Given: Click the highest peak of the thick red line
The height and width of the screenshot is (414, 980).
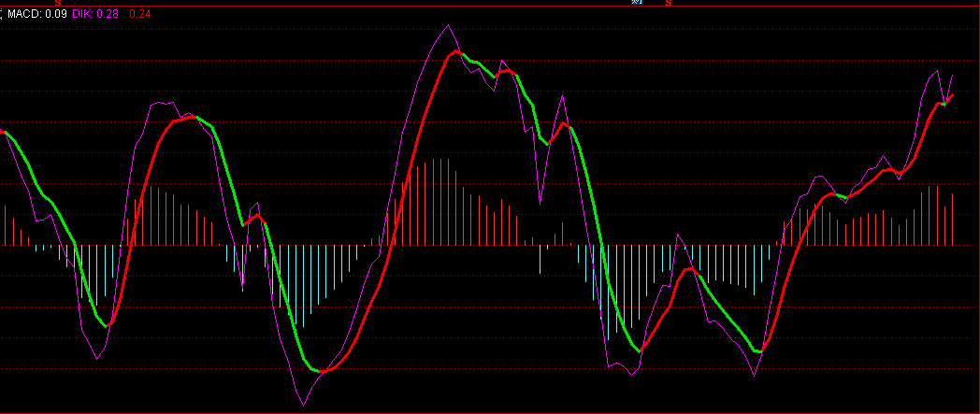Looking at the screenshot, I should pyautogui.click(x=458, y=52).
